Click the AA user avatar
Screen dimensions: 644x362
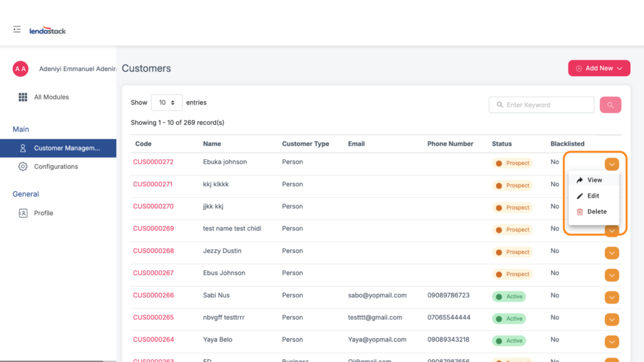point(21,69)
